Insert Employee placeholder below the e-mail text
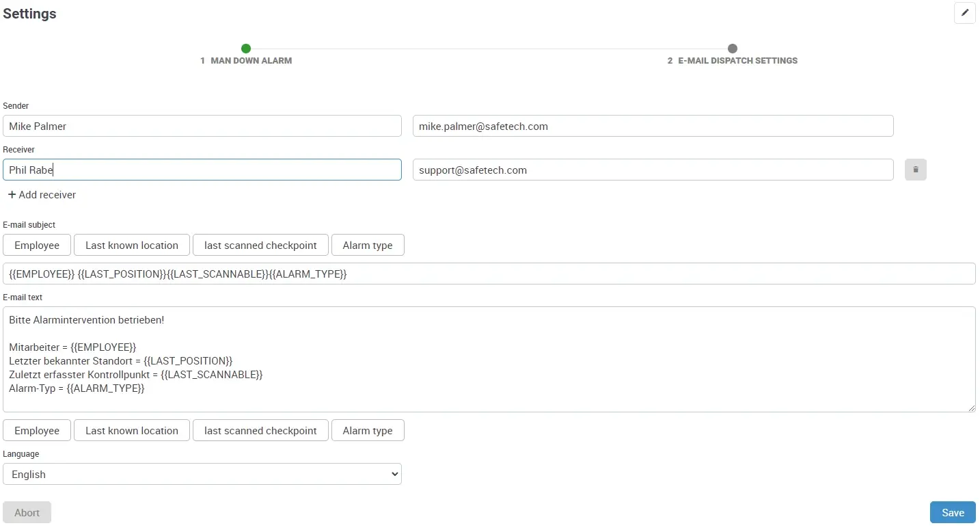980x530 pixels. [37, 430]
